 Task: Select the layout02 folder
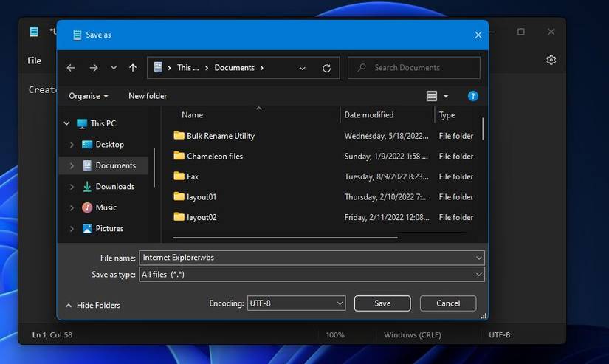(x=202, y=217)
